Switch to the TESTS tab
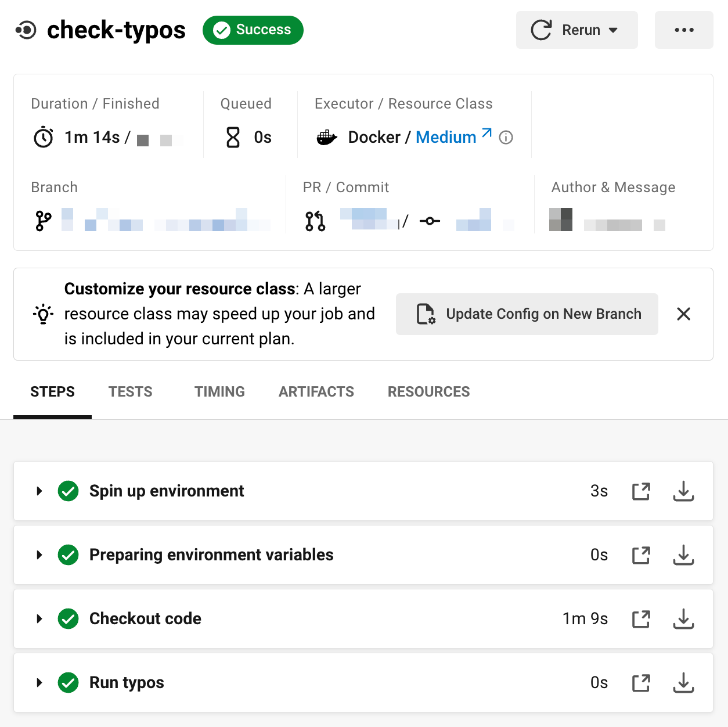 [x=131, y=392]
